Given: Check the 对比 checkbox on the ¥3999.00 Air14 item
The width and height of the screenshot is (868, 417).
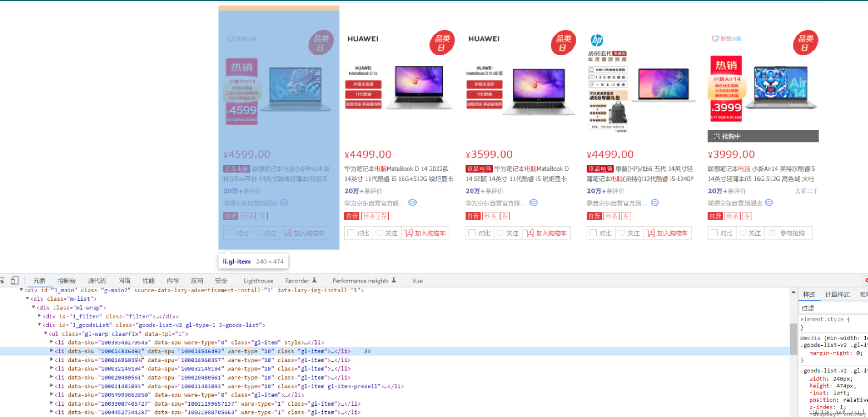Looking at the screenshot, I should coord(714,233).
